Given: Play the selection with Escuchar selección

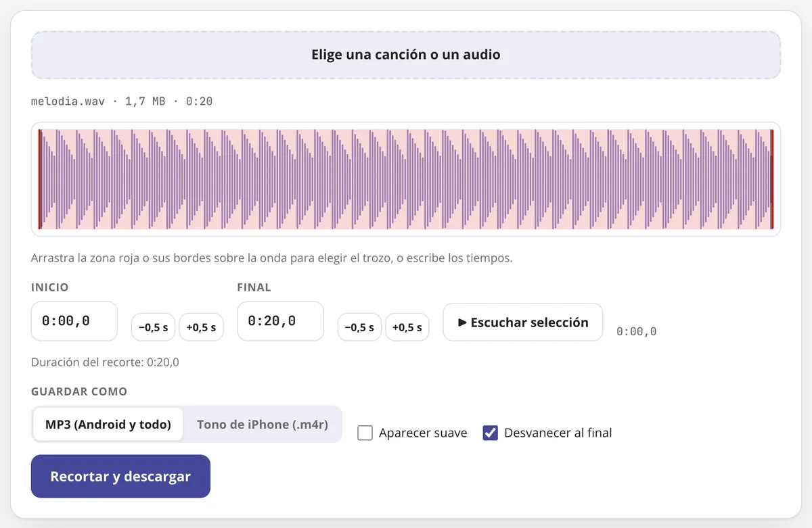Looking at the screenshot, I should click(x=523, y=322).
